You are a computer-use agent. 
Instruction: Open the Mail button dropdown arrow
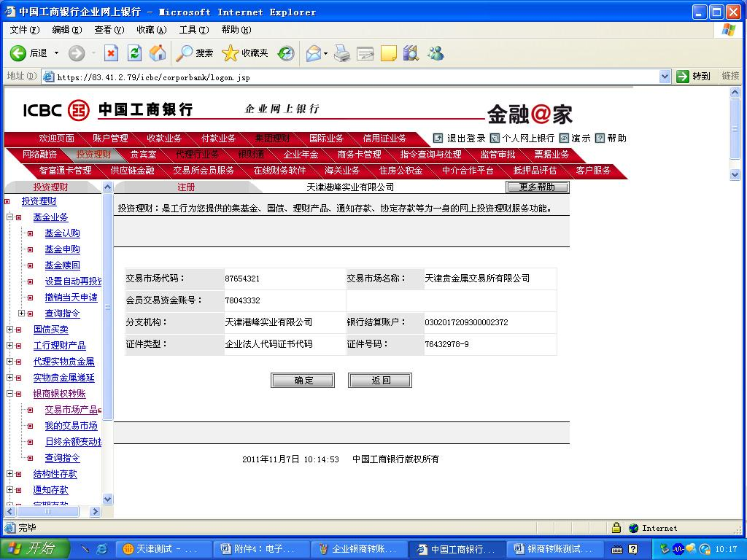coord(326,52)
